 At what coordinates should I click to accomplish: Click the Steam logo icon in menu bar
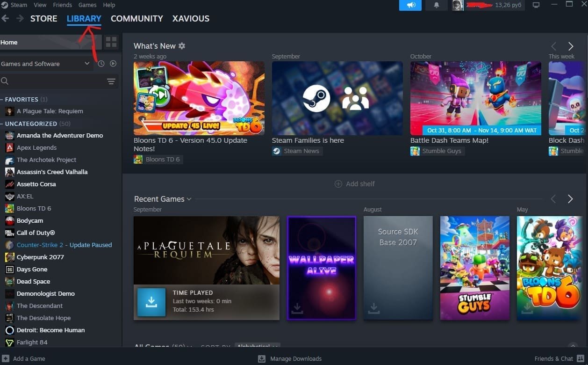point(4,5)
